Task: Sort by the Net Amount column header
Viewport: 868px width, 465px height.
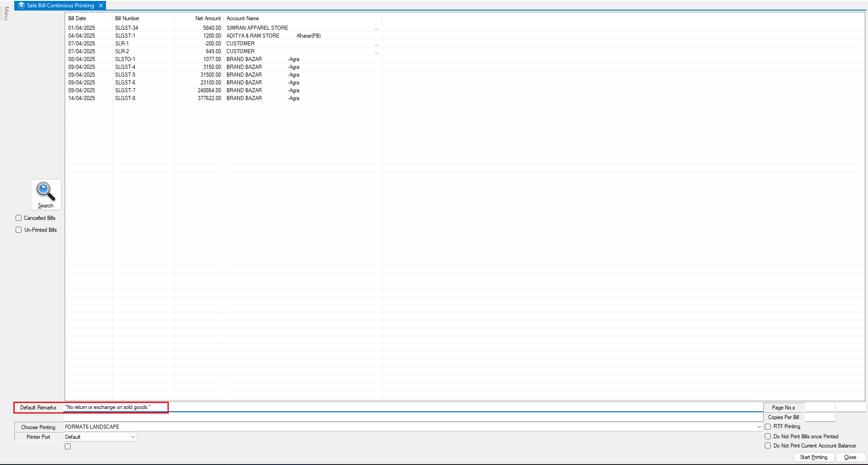Action: pyautogui.click(x=207, y=18)
